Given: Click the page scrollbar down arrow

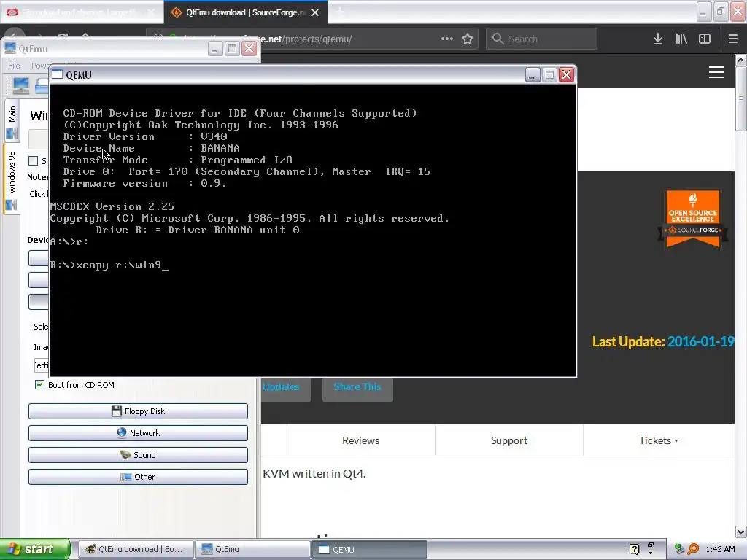Looking at the screenshot, I should 741,532.
